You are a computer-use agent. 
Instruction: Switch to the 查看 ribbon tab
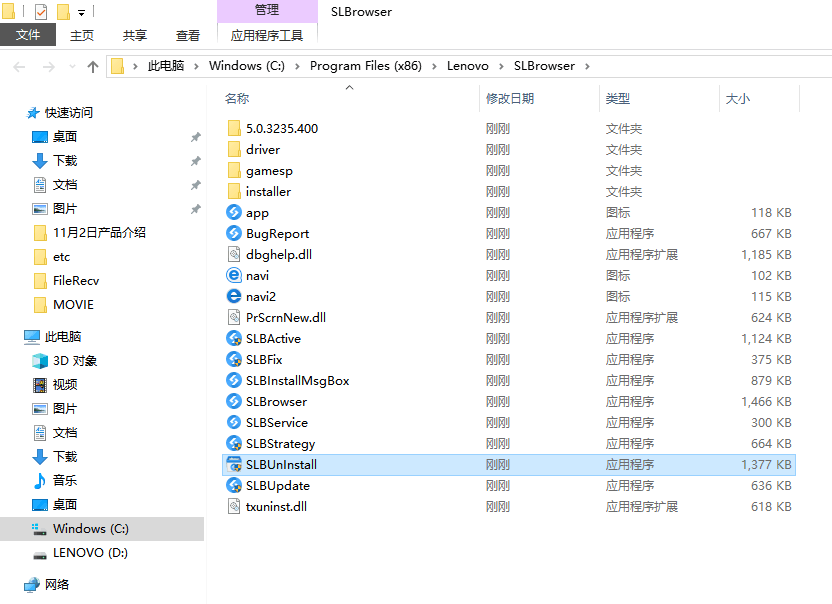click(x=188, y=36)
